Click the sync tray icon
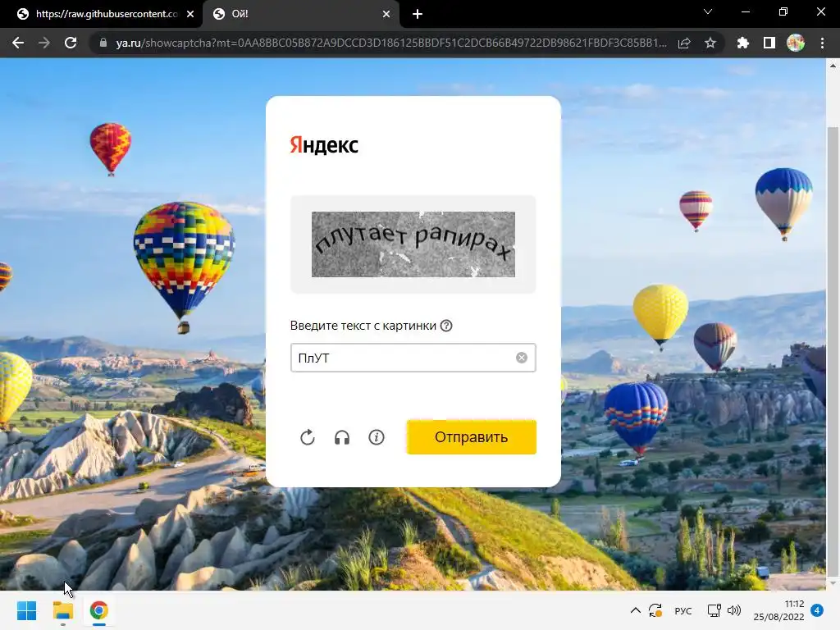The height and width of the screenshot is (630, 840). [655, 610]
